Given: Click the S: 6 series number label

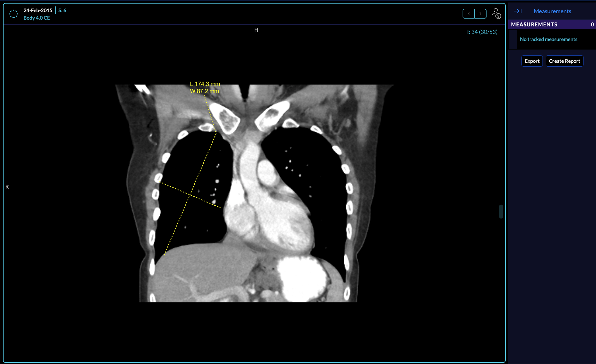Looking at the screenshot, I should pyautogui.click(x=62, y=10).
